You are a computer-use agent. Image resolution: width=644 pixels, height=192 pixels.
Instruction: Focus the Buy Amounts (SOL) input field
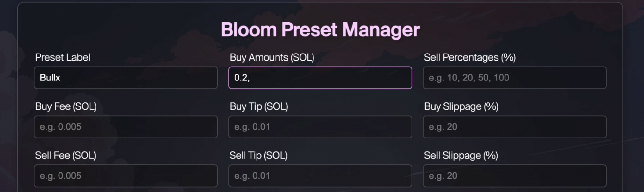click(320, 78)
